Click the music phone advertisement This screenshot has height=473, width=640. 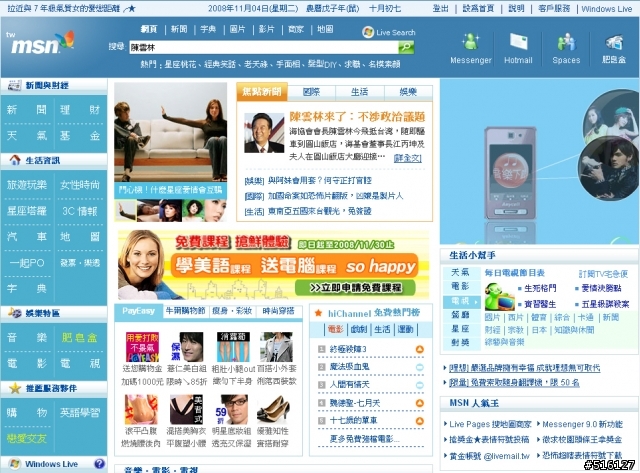point(539,162)
